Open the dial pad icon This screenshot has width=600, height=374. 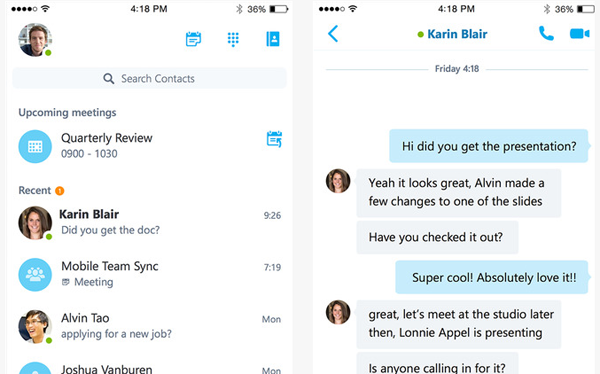[x=233, y=39]
